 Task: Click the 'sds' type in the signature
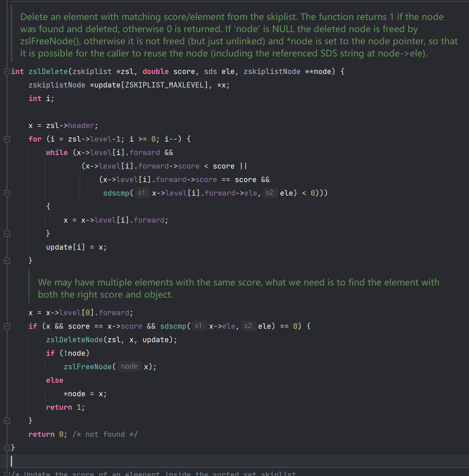pos(211,72)
